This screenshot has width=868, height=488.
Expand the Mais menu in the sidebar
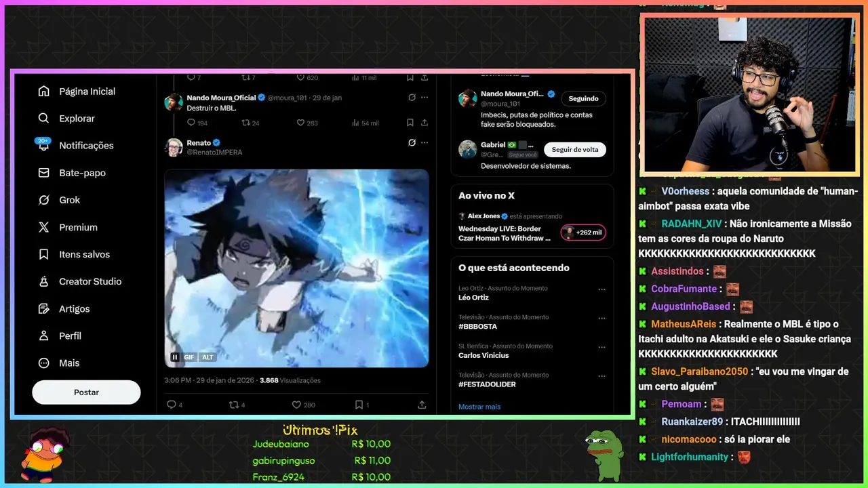[x=59, y=363]
